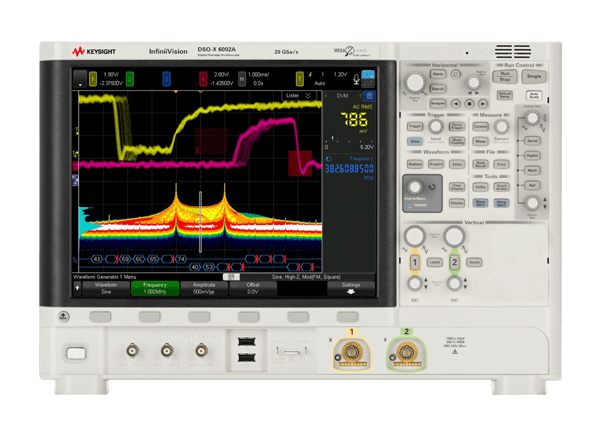Toggle the Math waveform key
This screenshot has width=600, height=436.
[532, 170]
